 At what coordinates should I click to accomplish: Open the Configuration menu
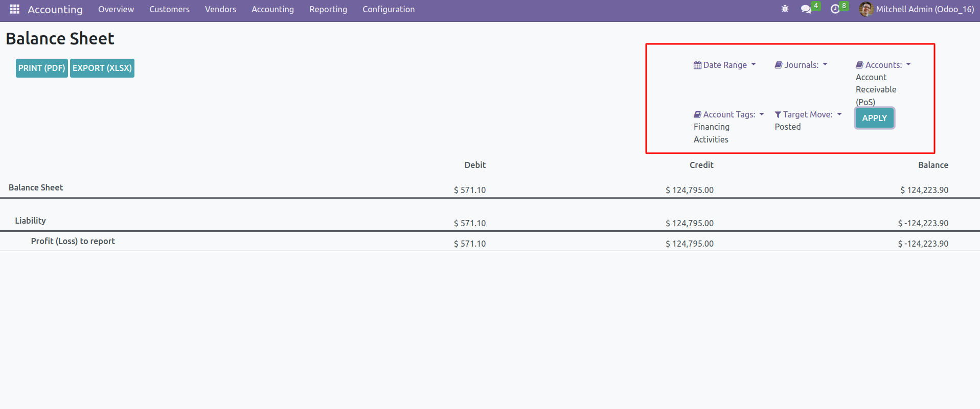[x=388, y=9]
